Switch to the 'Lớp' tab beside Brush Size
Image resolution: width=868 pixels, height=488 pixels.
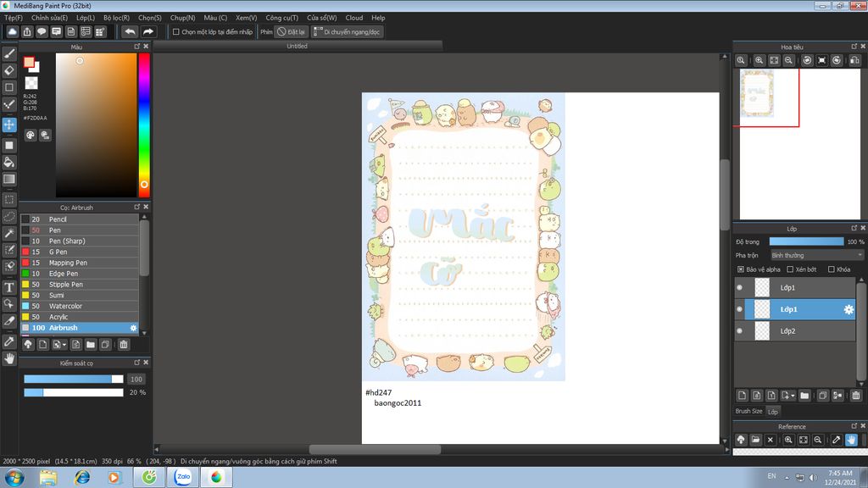[773, 412]
